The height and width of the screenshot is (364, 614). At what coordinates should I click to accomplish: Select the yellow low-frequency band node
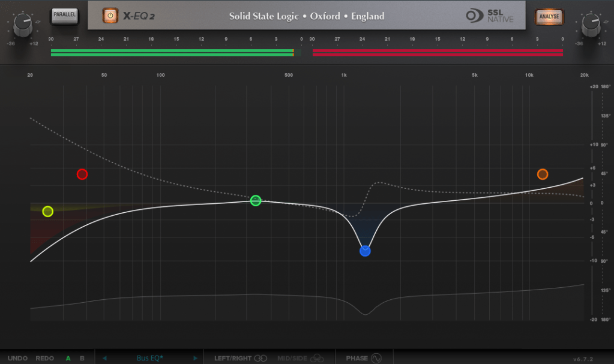(x=48, y=211)
